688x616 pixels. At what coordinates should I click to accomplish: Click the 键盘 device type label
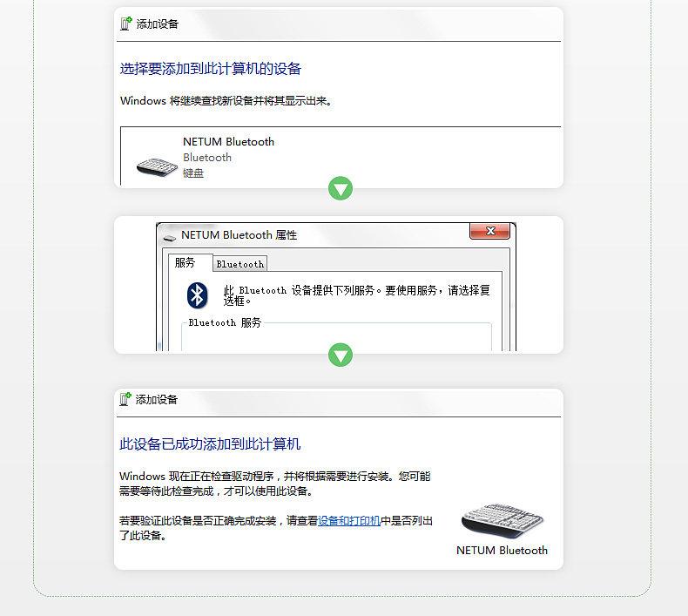193,173
